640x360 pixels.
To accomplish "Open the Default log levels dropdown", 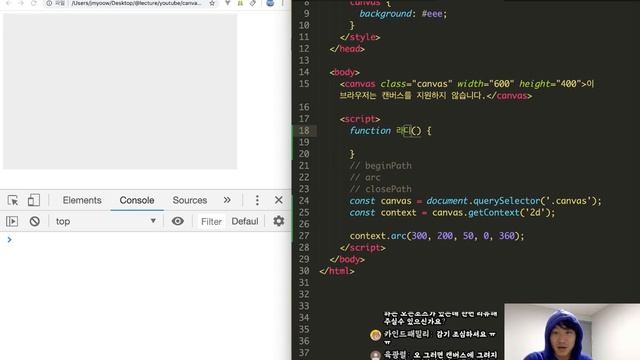I will [x=245, y=221].
